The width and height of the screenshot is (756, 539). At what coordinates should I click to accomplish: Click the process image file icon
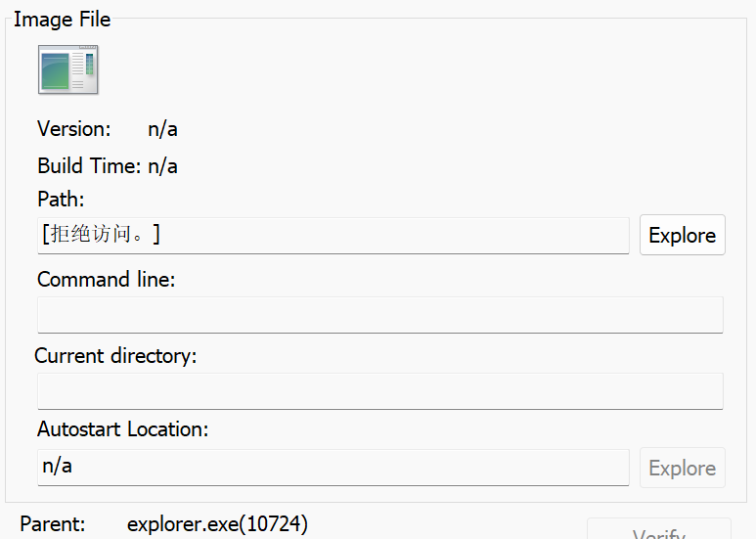[x=67, y=69]
